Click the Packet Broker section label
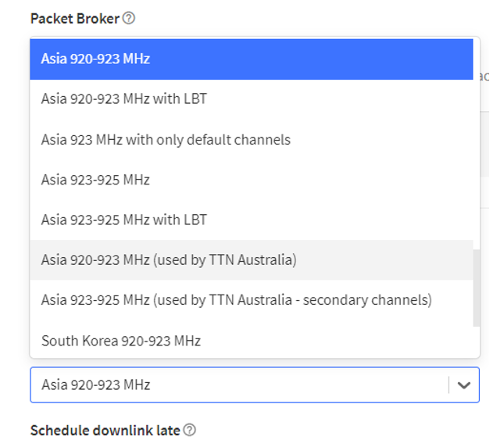504x447 pixels. point(75,19)
